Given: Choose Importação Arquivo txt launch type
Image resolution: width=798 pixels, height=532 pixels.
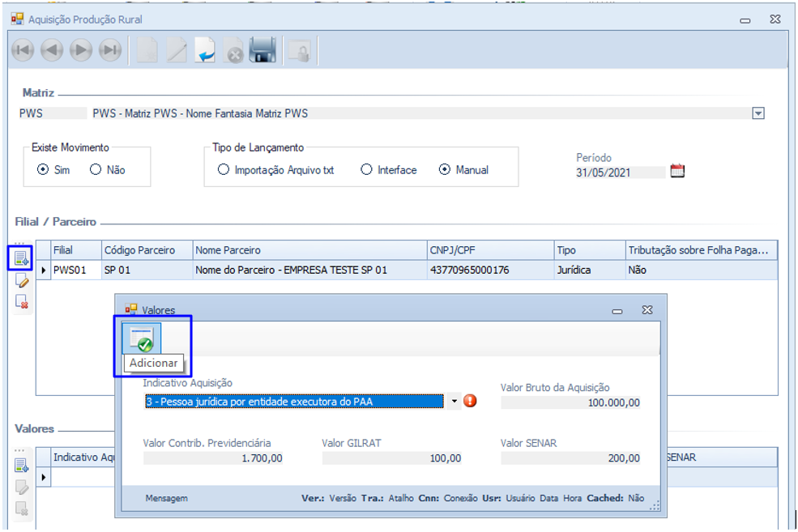Looking at the screenshot, I should pyautogui.click(x=224, y=170).
